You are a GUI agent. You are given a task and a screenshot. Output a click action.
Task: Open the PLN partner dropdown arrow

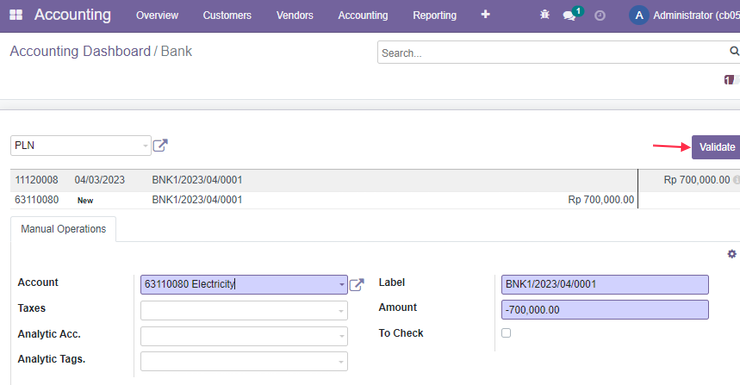pyautogui.click(x=145, y=146)
